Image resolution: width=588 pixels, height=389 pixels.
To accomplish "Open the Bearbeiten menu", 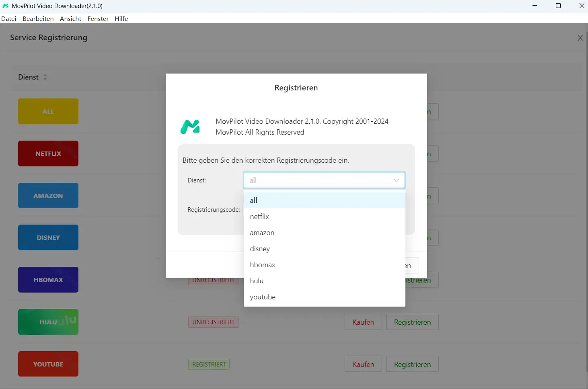I will pos(38,18).
